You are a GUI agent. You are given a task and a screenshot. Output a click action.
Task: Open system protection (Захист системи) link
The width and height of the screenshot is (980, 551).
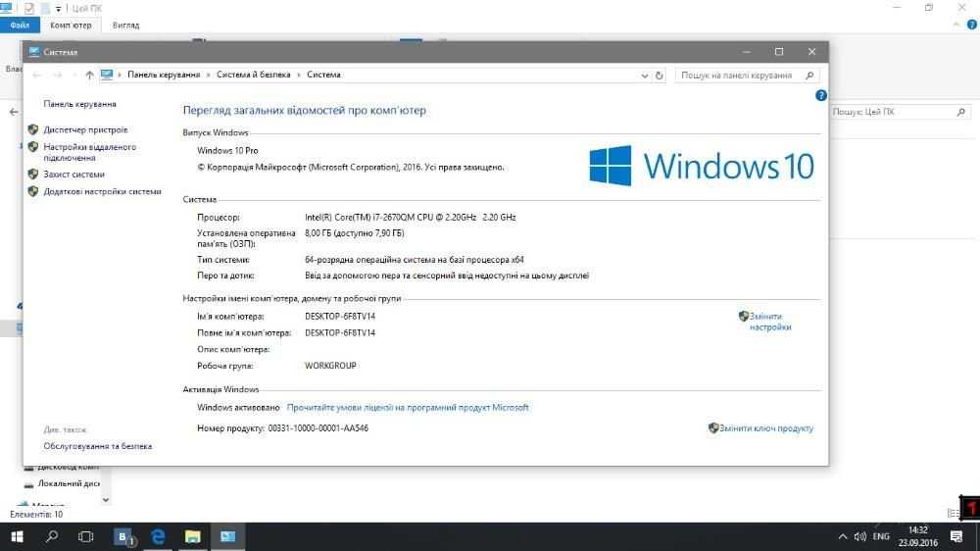[x=73, y=174]
